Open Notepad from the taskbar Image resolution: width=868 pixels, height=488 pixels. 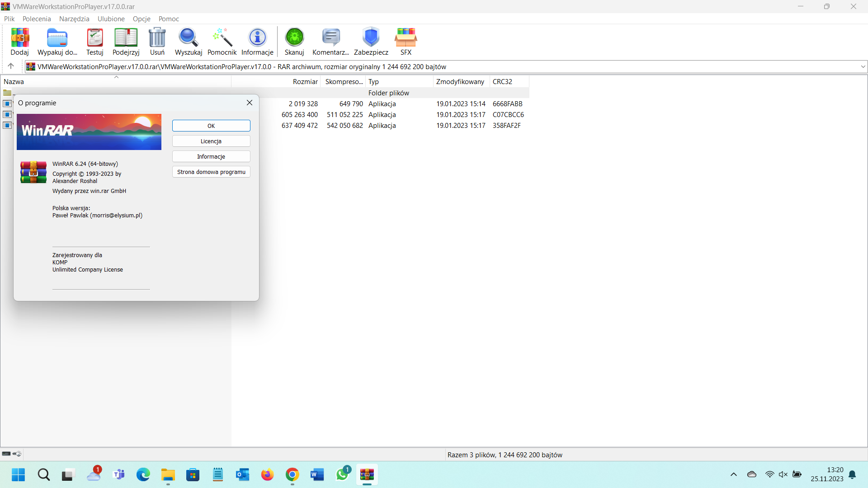click(218, 474)
